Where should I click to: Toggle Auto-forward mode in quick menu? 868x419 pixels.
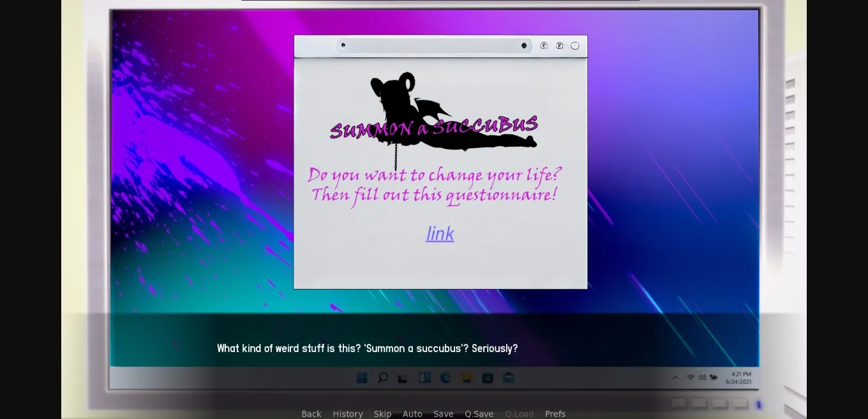coord(412,414)
